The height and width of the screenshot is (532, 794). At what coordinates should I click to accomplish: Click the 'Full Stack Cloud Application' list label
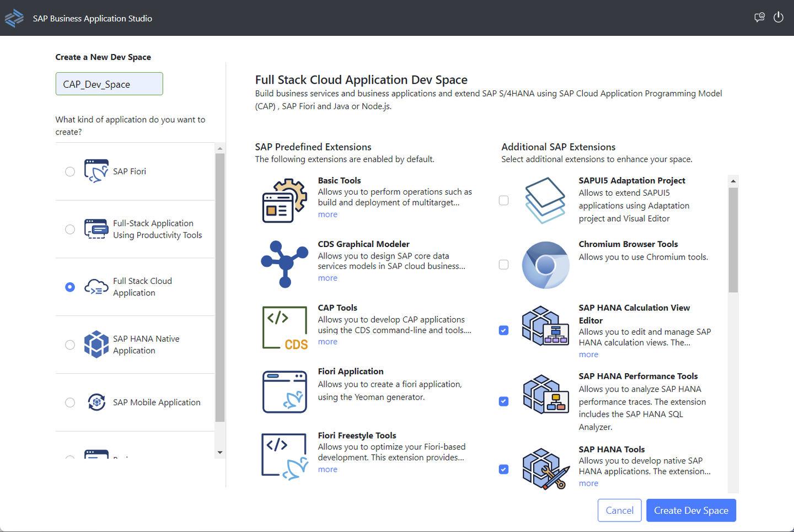(x=142, y=287)
